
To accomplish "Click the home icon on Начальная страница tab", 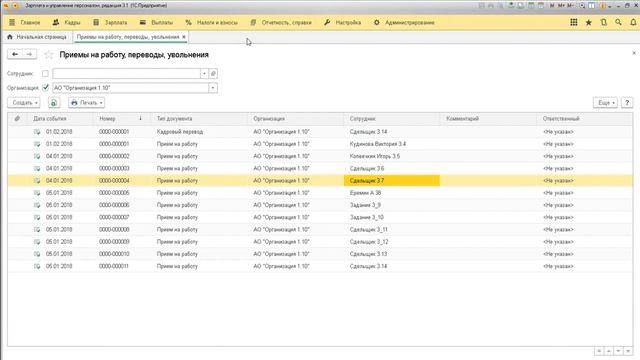I will [10, 37].
